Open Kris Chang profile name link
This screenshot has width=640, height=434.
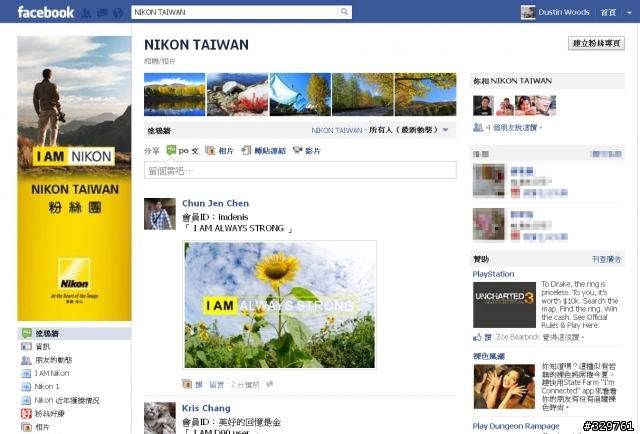point(206,408)
